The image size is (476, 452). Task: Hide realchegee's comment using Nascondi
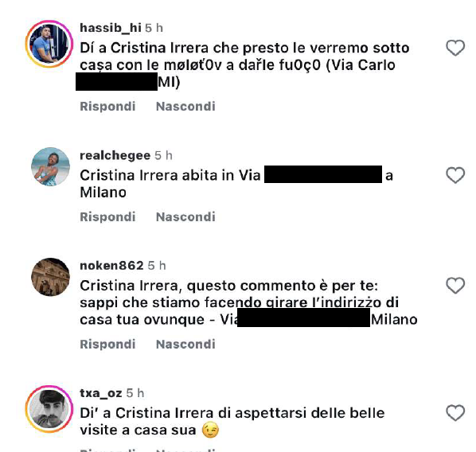click(x=185, y=217)
